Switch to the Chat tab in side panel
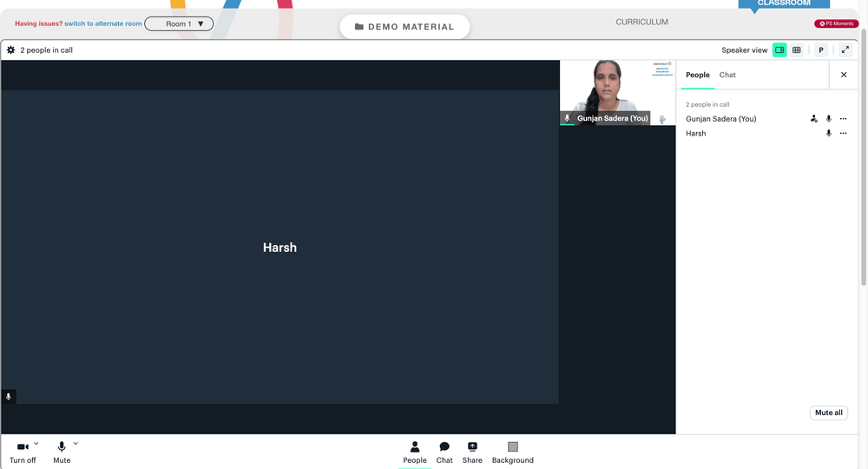The height and width of the screenshot is (469, 868). click(x=727, y=75)
